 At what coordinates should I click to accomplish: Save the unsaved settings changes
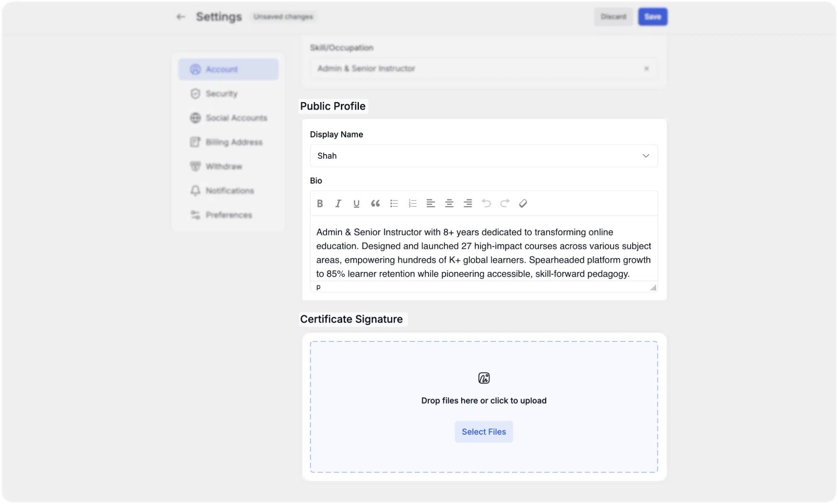coord(653,17)
